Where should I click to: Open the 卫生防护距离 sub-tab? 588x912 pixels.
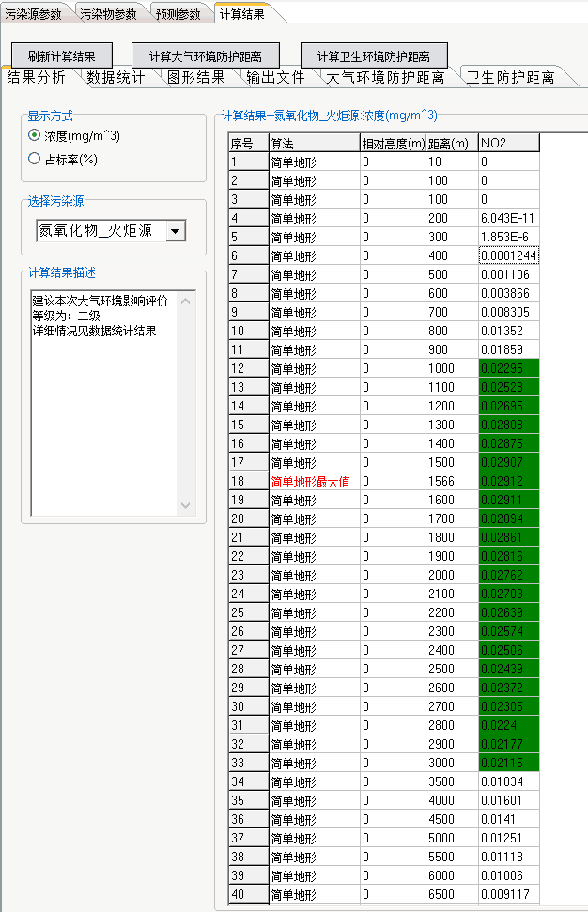tap(511, 77)
